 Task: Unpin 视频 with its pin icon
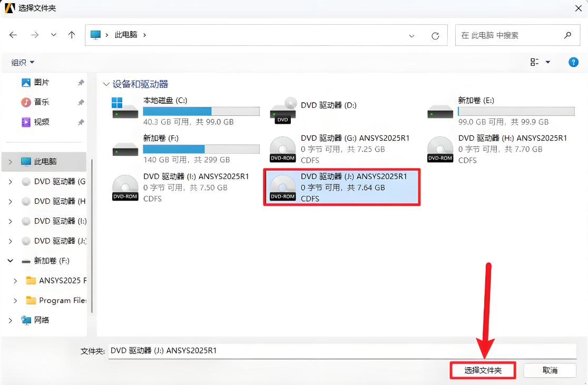(81, 122)
